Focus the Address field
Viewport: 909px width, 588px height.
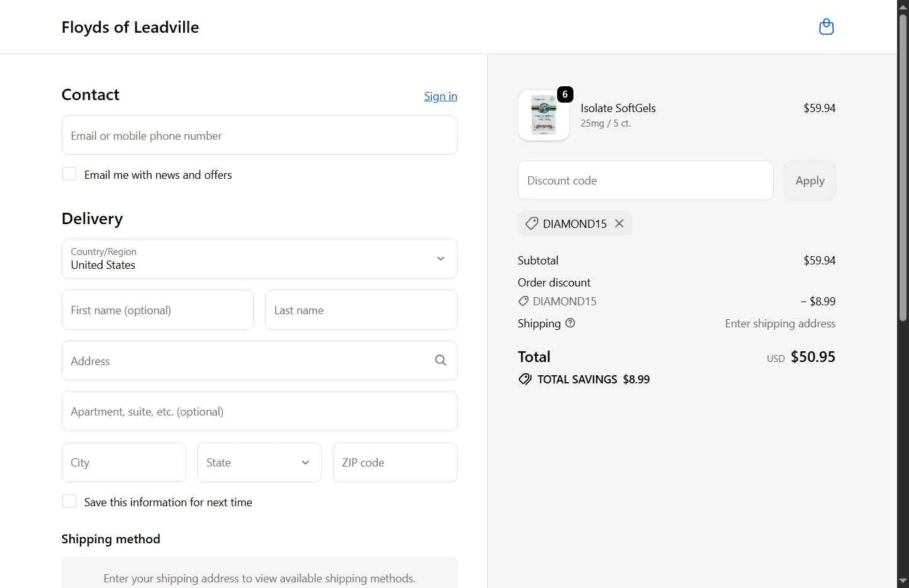tap(259, 360)
